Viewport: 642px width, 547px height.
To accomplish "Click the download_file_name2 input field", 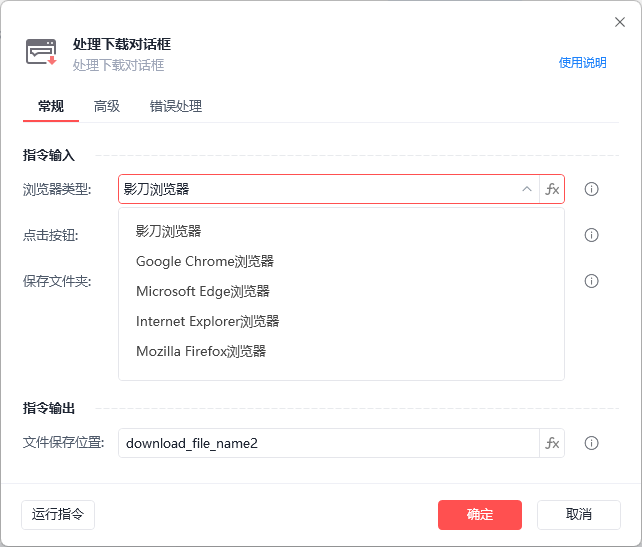I will 328,443.
